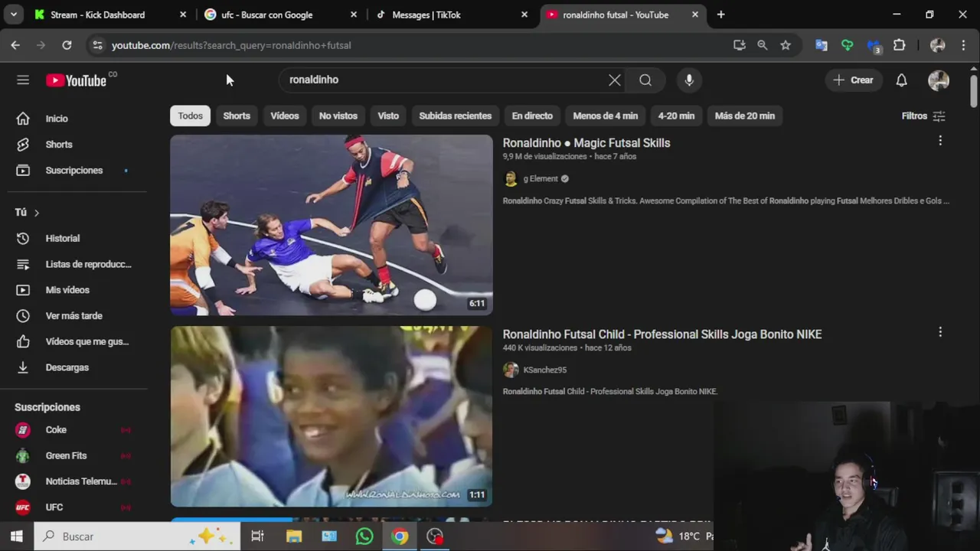Open the YouTube account avatar menu

pos(939,80)
